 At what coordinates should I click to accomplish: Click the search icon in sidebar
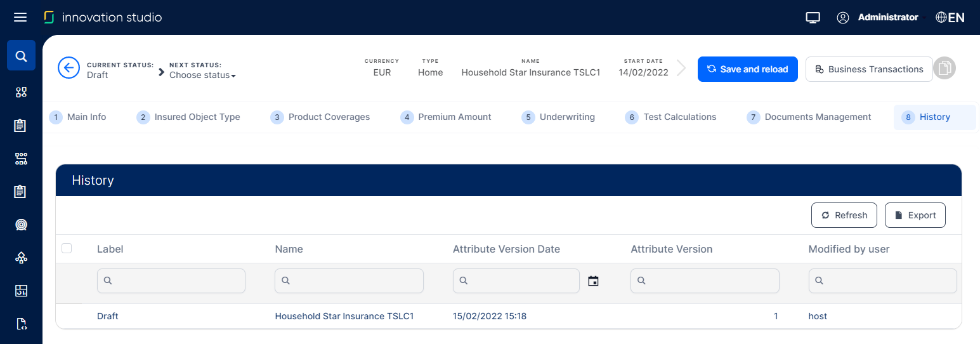point(21,56)
